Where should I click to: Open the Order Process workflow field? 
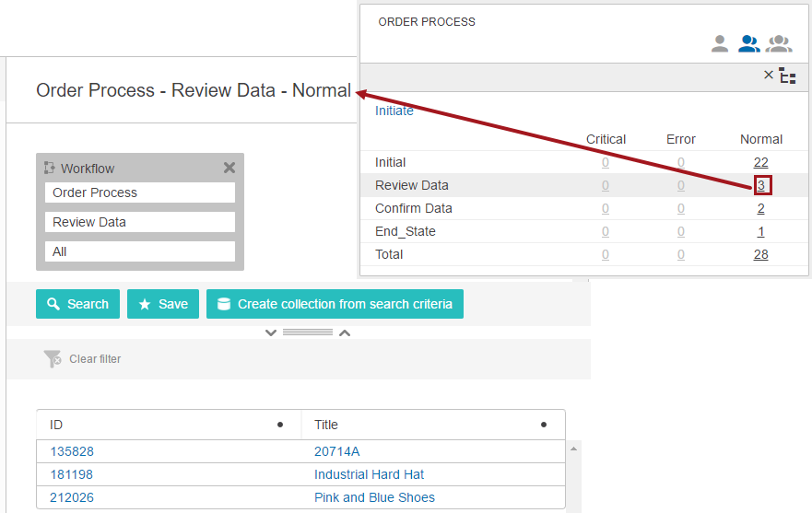coord(140,192)
